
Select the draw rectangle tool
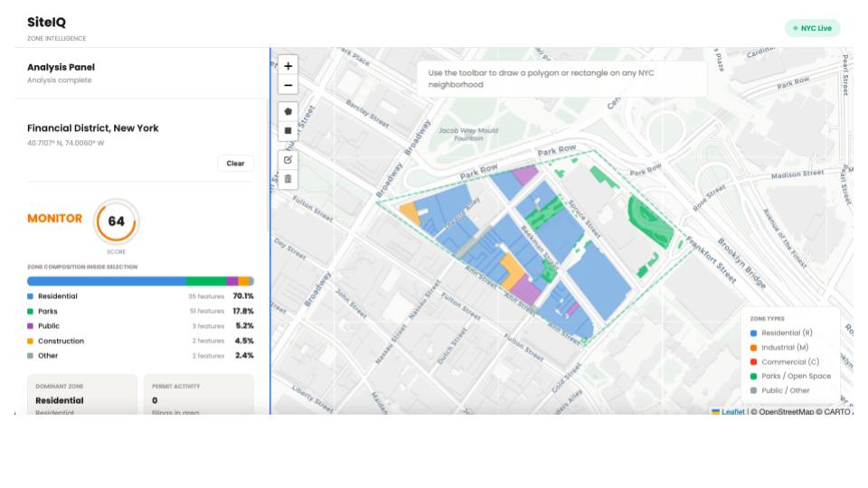[x=288, y=130]
